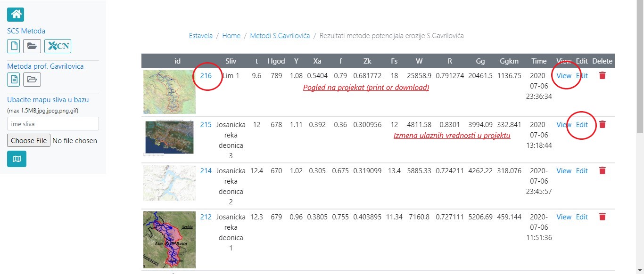644x274 pixels.
Task: Select the Zk value 0.403895 in row 212
Action: pyautogui.click(x=367, y=217)
